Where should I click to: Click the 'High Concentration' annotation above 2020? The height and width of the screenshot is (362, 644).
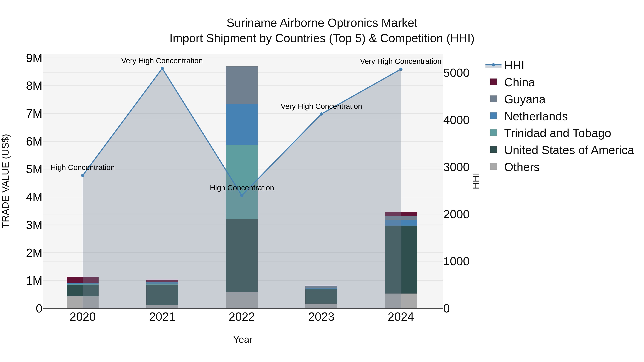click(x=82, y=167)
